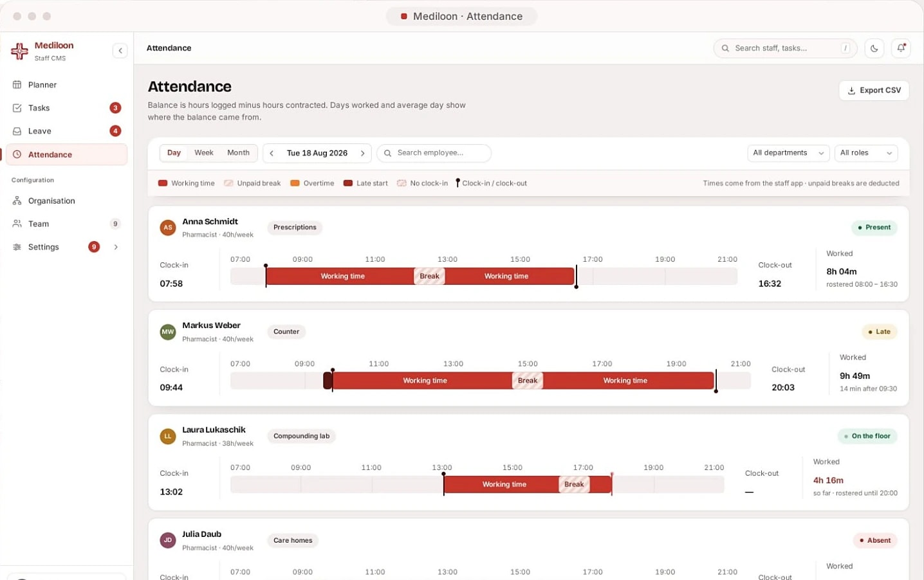Open Tasks in the sidebar

tap(67, 108)
